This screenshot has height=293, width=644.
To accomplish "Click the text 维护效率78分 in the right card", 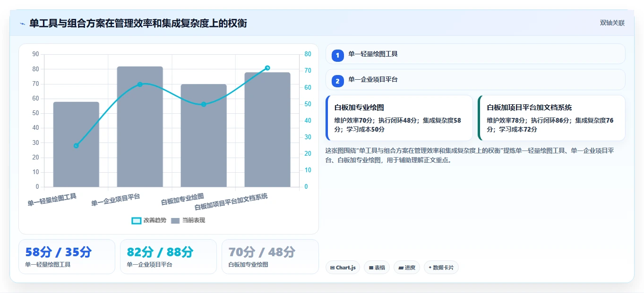I will coord(506,121).
